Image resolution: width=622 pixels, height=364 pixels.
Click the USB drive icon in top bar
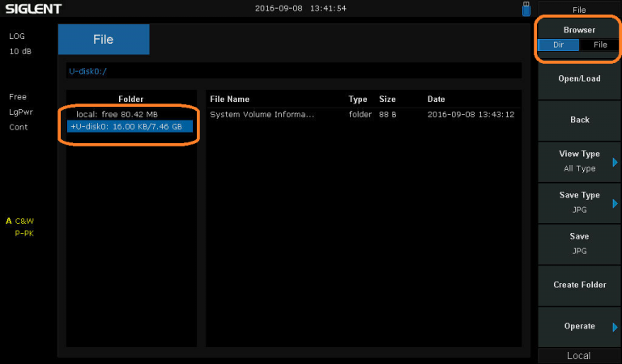(x=526, y=8)
